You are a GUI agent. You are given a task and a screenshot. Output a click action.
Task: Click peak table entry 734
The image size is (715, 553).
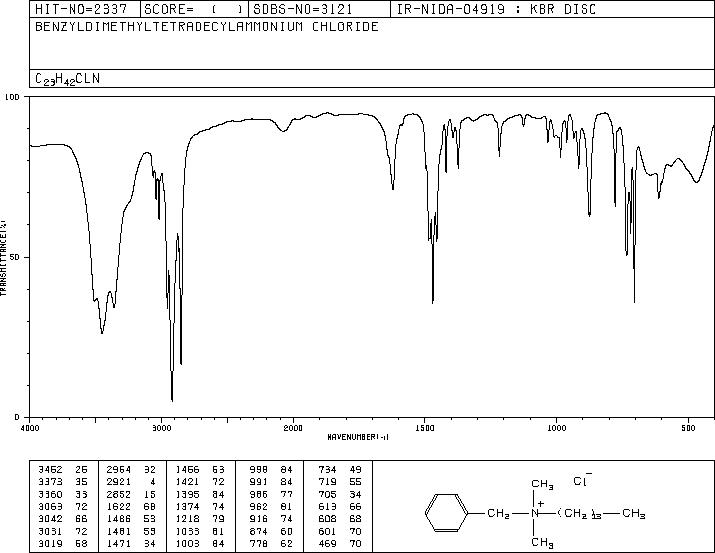point(327,470)
